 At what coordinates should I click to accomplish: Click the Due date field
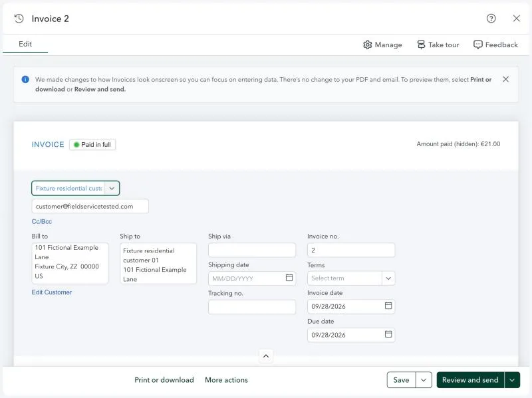pyautogui.click(x=351, y=335)
